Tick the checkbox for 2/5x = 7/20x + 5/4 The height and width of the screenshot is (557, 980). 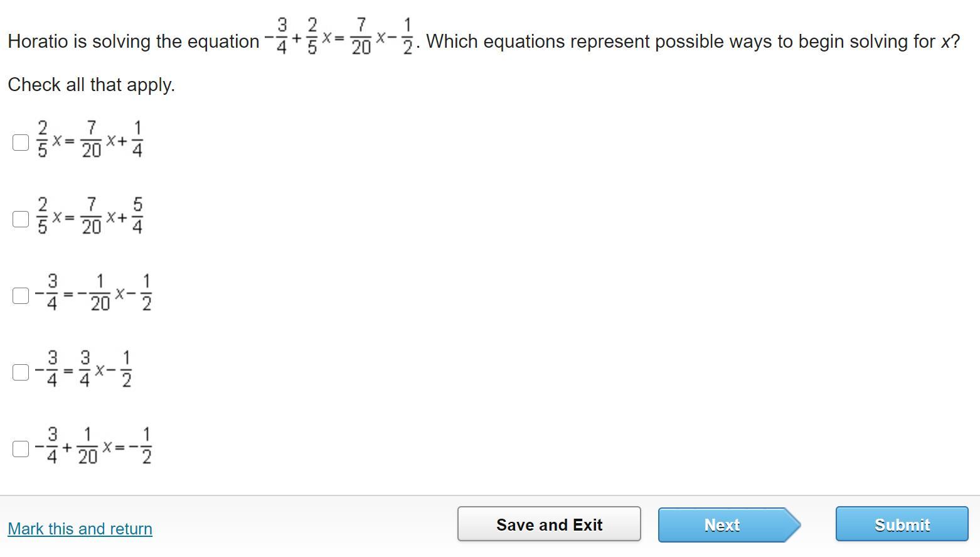pos(21,219)
